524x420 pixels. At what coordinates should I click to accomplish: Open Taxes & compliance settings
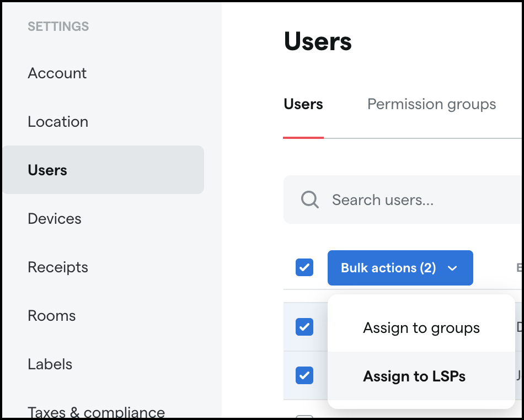(96, 412)
